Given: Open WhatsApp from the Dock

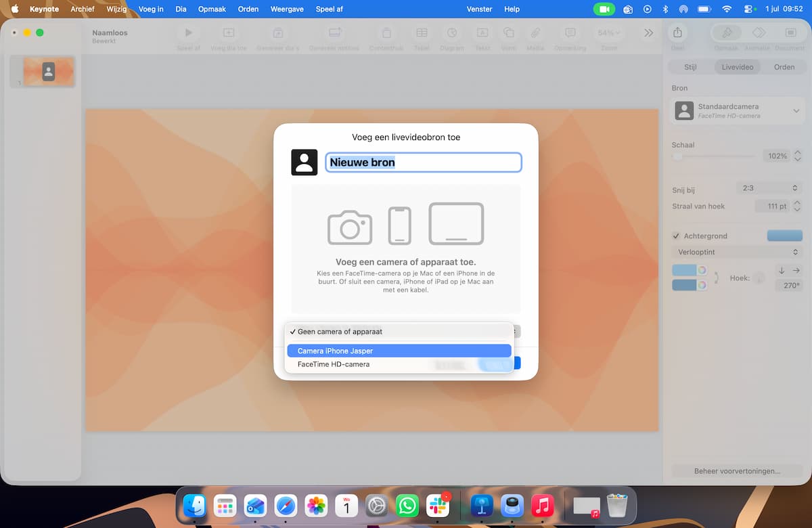Looking at the screenshot, I should pyautogui.click(x=407, y=506).
